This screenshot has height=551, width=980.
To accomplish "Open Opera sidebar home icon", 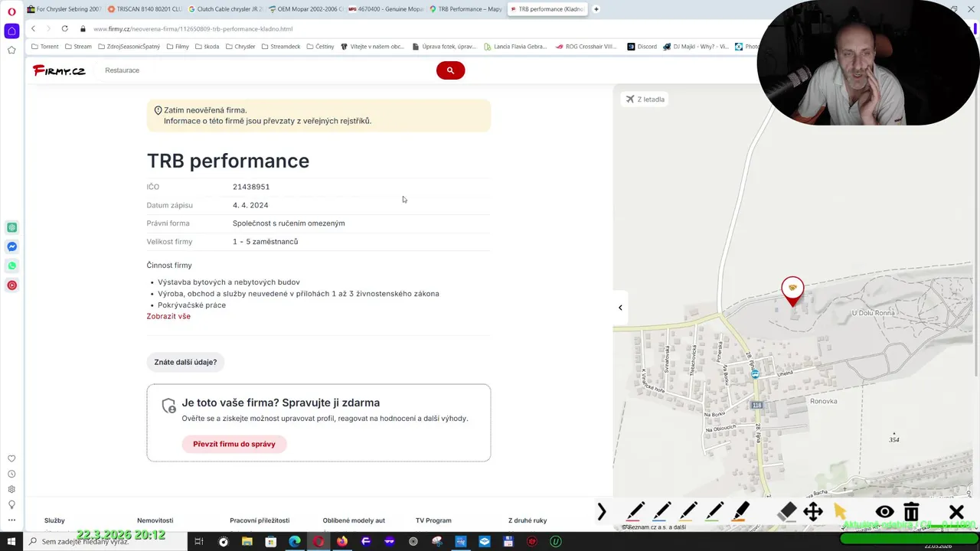I will pos(11,31).
